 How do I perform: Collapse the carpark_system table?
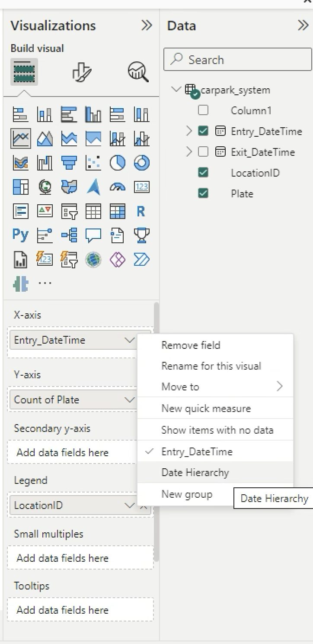click(x=176, y=90)
